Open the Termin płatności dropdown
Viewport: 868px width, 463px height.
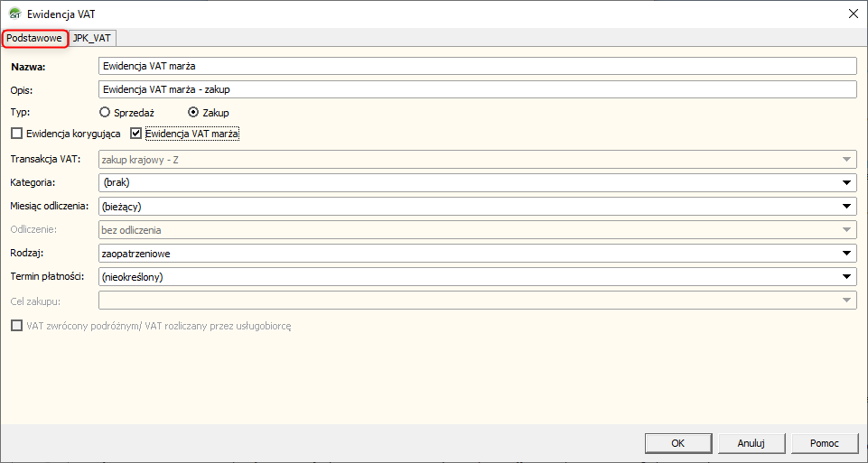(x=846, y=277)
